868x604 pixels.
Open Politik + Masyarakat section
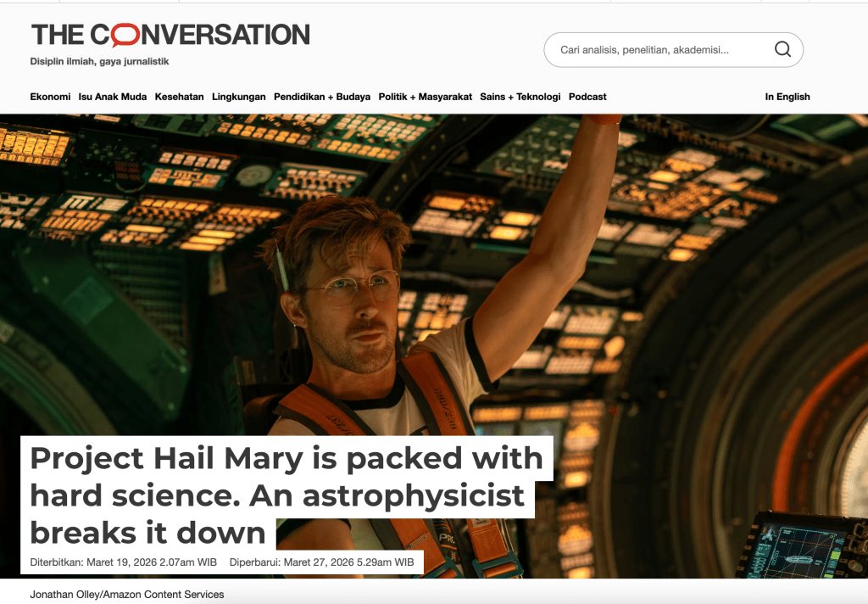tap(425, 97)
